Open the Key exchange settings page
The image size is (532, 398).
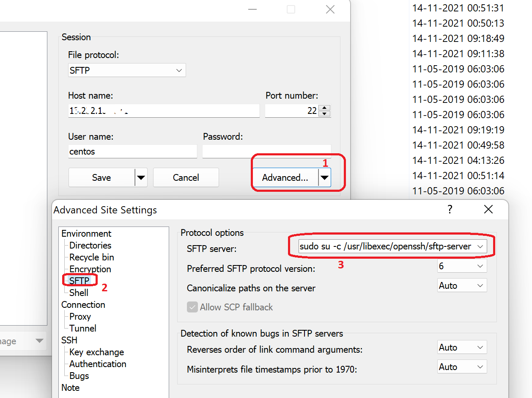(x=96, y=352)
